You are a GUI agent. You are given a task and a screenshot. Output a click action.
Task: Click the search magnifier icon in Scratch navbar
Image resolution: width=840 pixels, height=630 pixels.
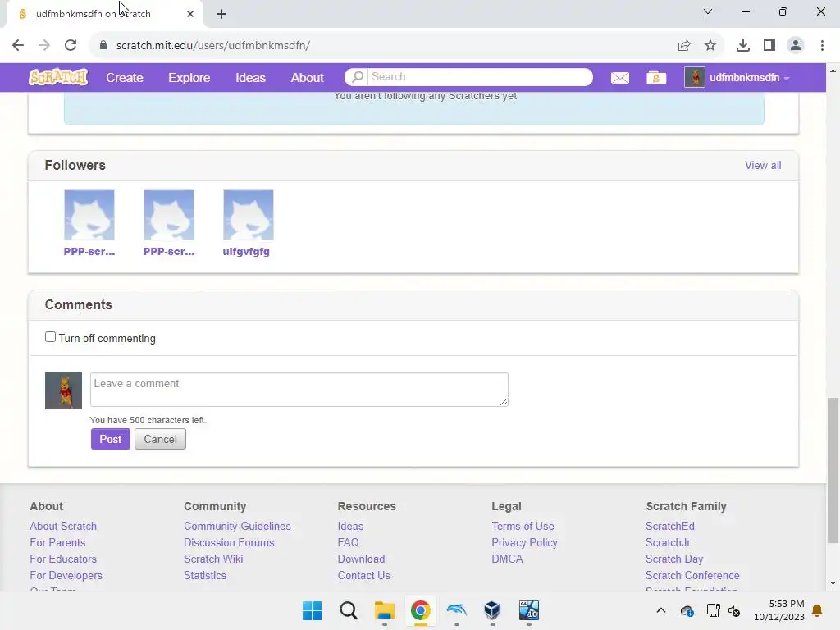(358, 77)
